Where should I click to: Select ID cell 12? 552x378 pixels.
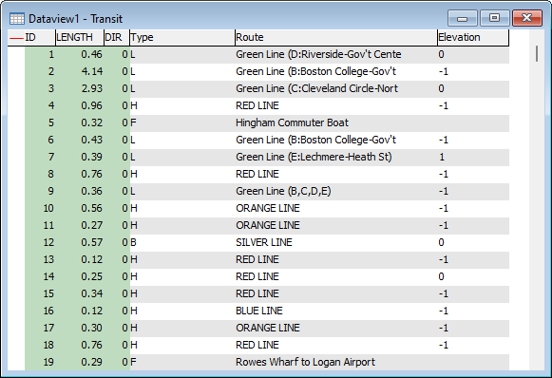click(x=40, y=242)
